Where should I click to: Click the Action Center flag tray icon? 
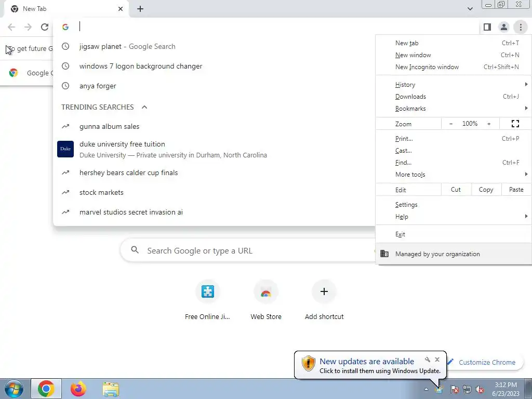click(x=454, y=389)
